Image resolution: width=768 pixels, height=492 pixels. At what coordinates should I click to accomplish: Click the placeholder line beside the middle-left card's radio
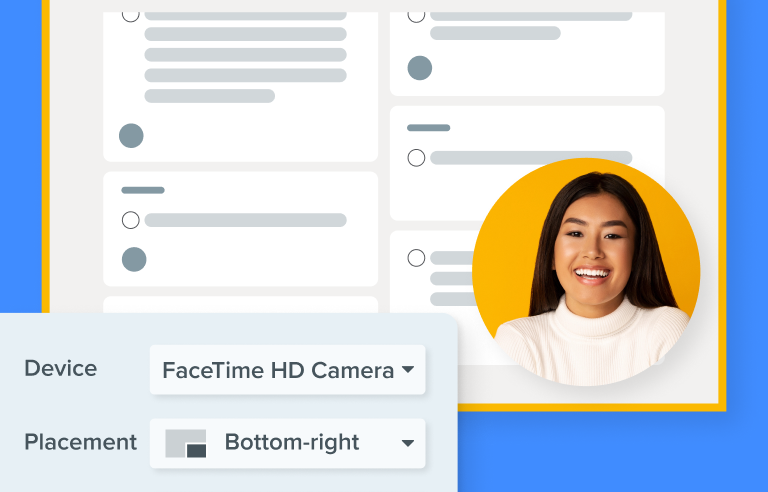pos(245,220)
